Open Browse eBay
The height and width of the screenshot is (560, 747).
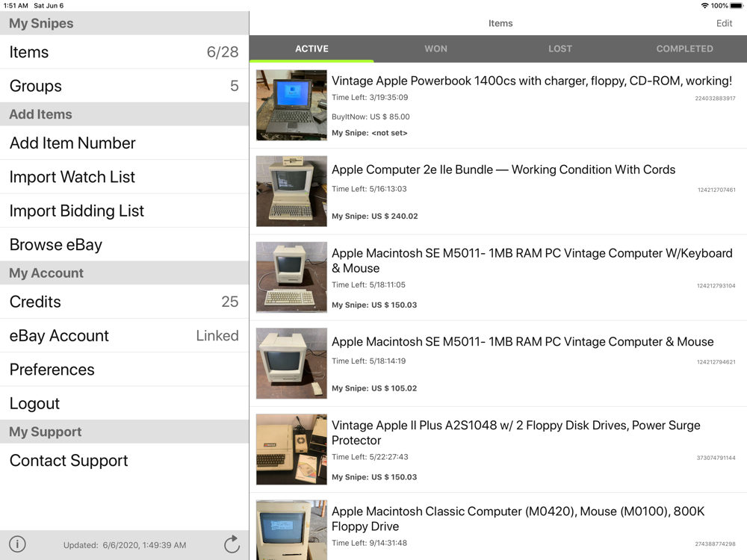point(124,244)
